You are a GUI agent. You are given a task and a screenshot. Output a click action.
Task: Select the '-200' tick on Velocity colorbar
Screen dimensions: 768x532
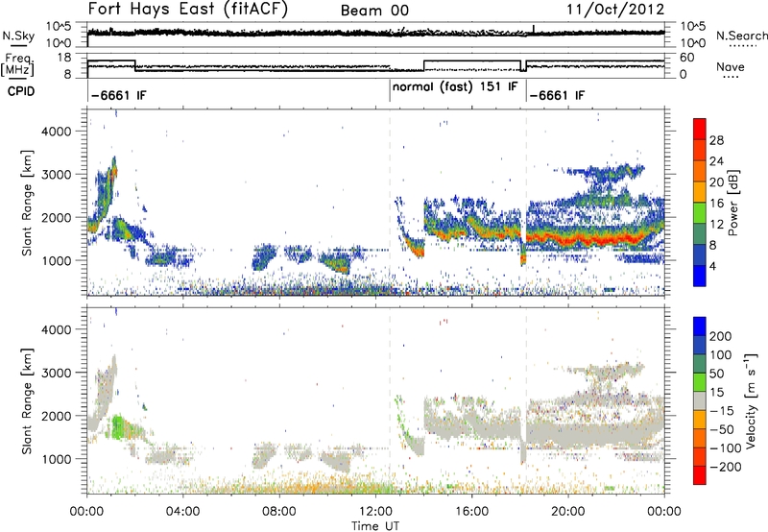tap(725, 467)
